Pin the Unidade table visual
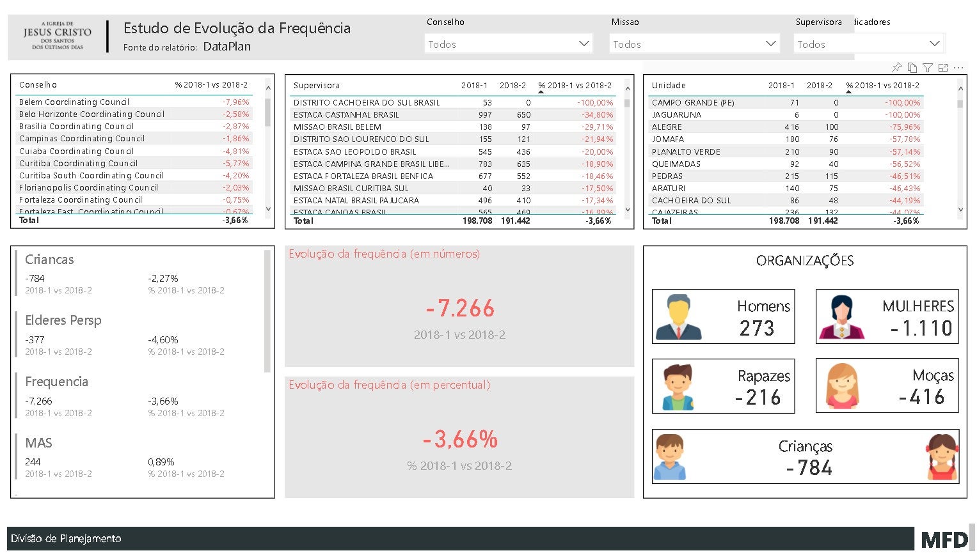977x560 pixels. [897, 67]
